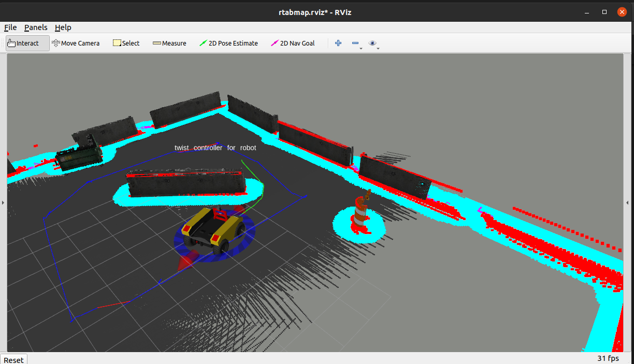Click the blue plus add-tool icon
The image size is (634, 364).
pos(338,43)
